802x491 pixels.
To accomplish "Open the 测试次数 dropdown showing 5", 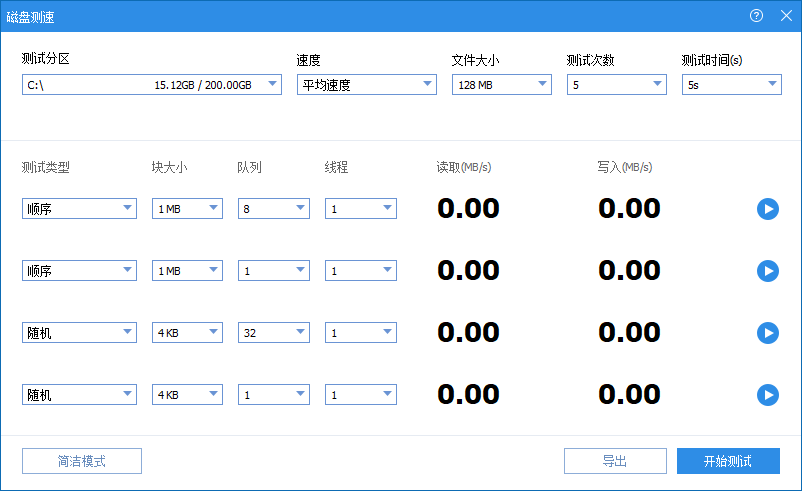I will pyautogui.click(x=617, y=84).
